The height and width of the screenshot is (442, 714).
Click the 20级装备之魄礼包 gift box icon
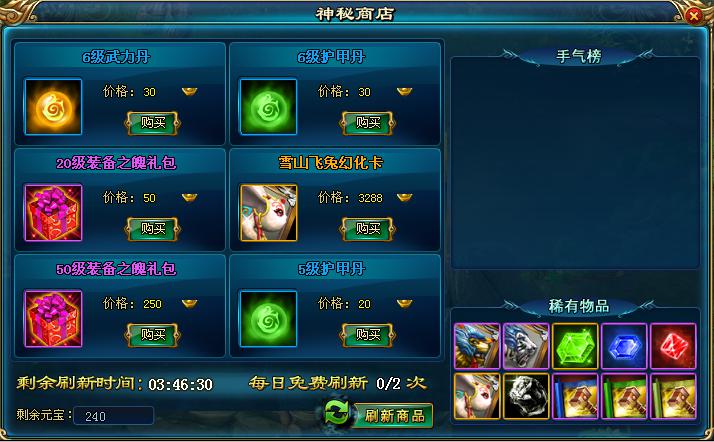click(x=53, y=213)
